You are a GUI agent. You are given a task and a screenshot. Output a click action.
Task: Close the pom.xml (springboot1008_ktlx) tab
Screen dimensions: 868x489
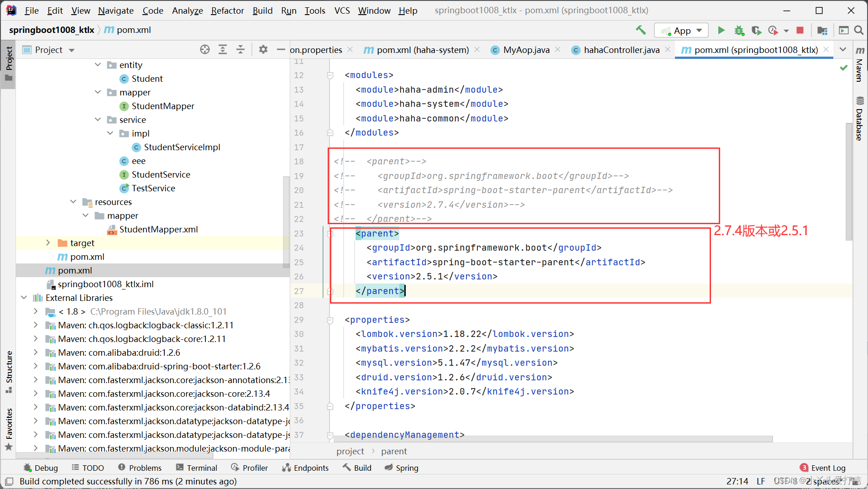coord(826,49)
